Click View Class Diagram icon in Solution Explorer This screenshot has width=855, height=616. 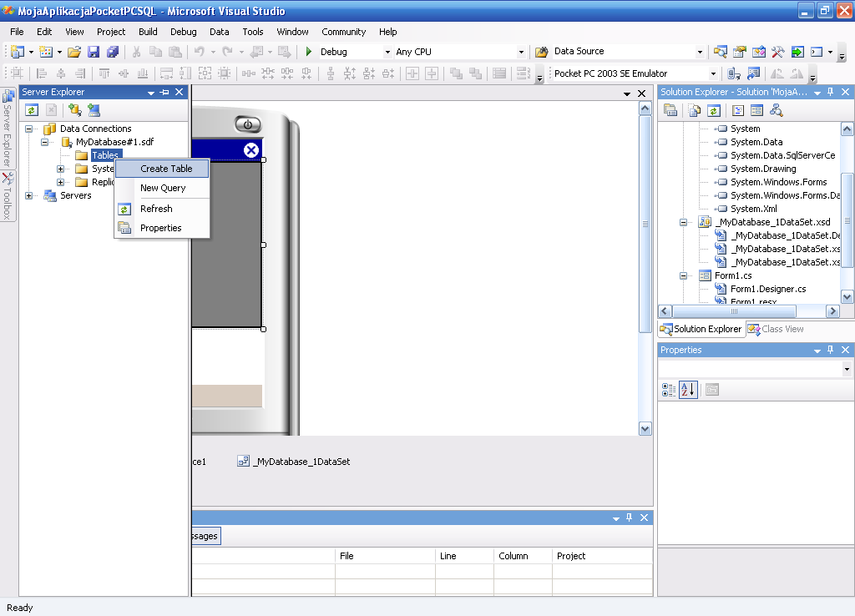(x=777, y=110)
